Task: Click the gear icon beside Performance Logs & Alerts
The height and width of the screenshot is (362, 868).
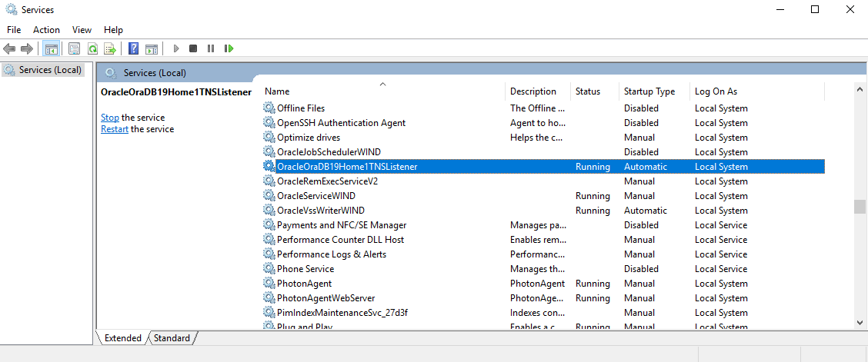Action: pyautogui.click(x=269, y=254)
